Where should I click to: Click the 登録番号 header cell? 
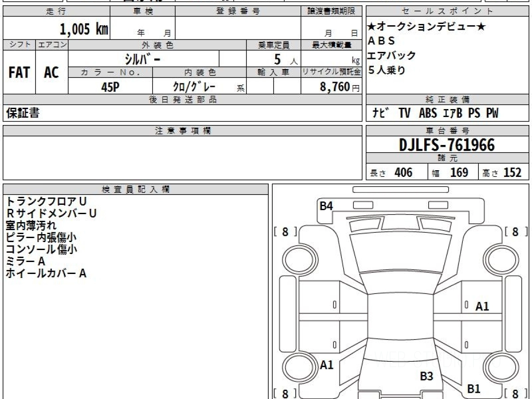pos(238,12)
